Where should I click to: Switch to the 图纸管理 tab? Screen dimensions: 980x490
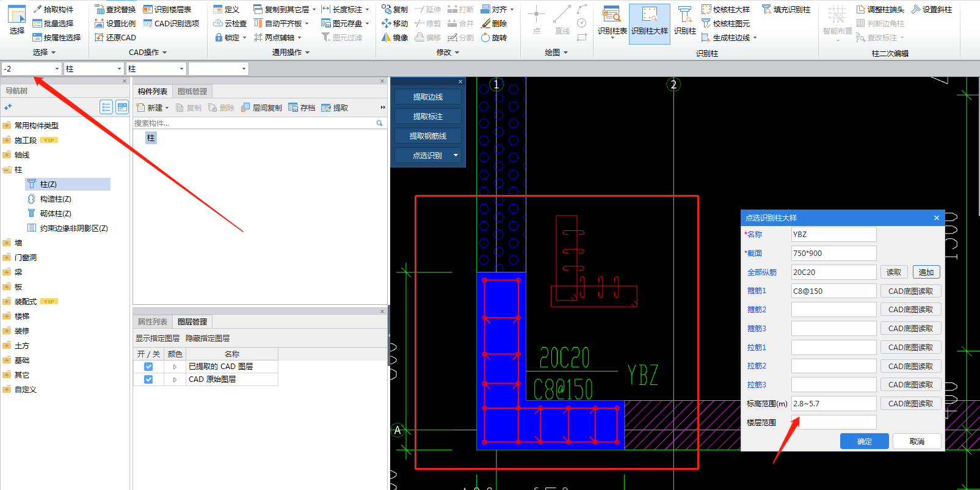(x=192, y=91)
